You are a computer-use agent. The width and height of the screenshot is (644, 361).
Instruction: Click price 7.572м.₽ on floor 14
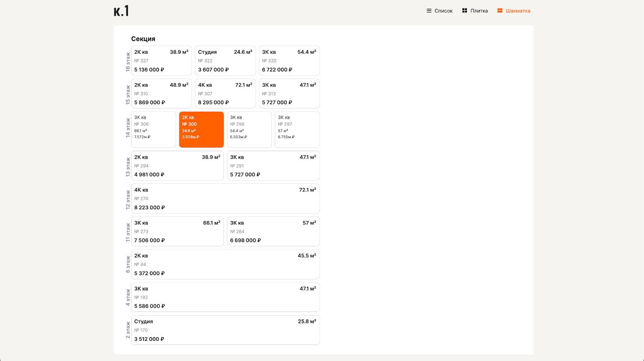142,137
